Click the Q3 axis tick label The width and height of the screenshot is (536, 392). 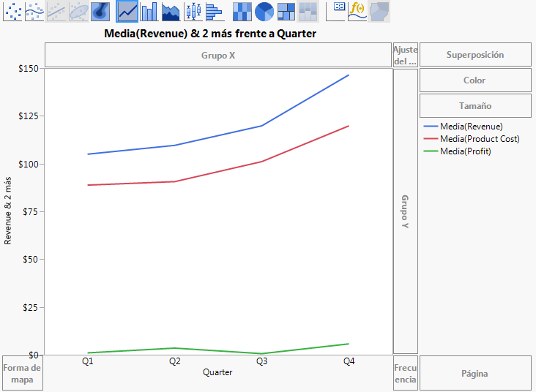(x=262, y=361)
